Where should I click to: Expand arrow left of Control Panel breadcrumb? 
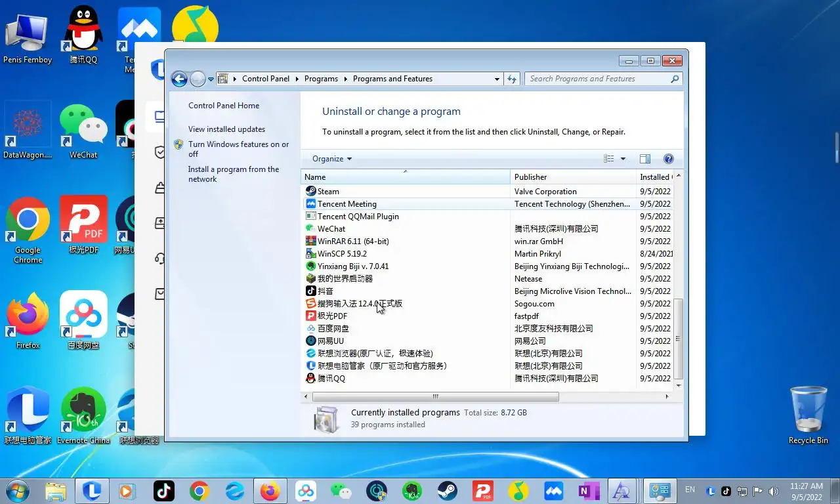(234, 79)
